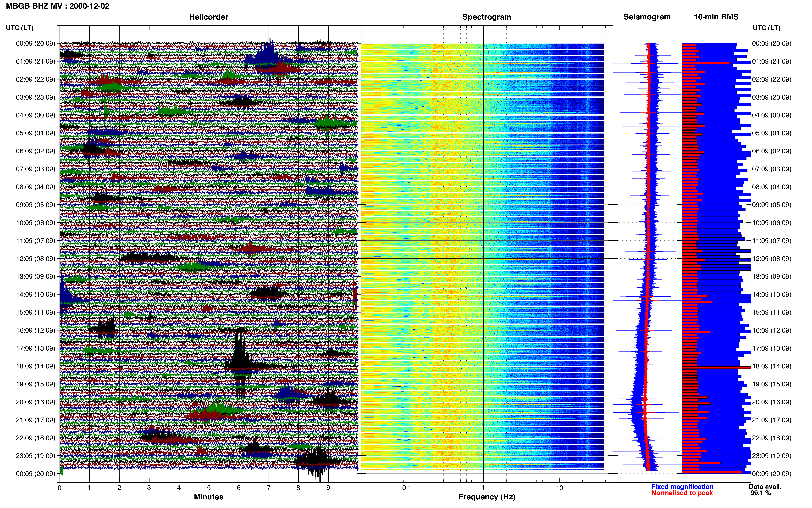
Task: Click minute tick label '5' on helicorder
Action: click(209, 487)
